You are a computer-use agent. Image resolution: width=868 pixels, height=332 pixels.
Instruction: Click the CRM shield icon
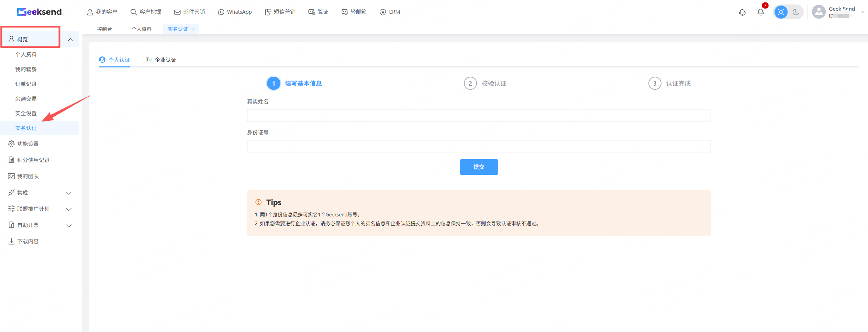click(x=383, y=12)
